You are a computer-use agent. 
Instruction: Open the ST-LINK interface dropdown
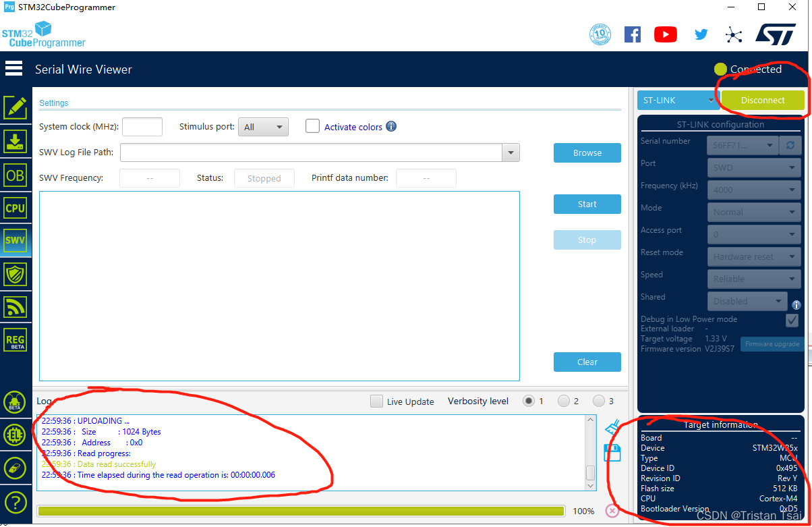pyautogui.click(x=678, y=100)
